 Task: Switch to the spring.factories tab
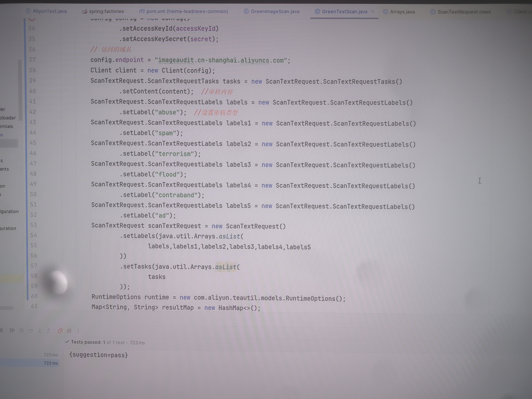click(x=103, y=11)
